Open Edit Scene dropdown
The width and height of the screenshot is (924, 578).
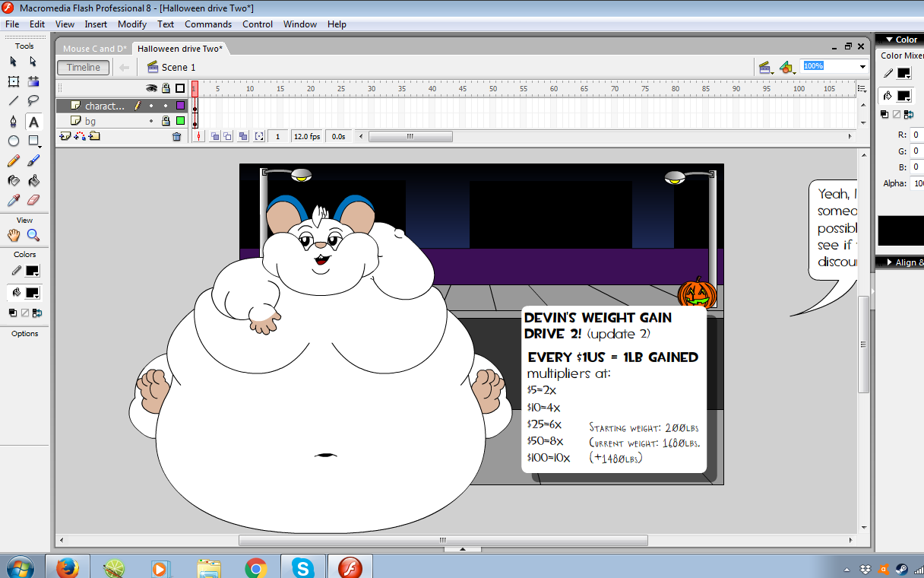(766, 68)
